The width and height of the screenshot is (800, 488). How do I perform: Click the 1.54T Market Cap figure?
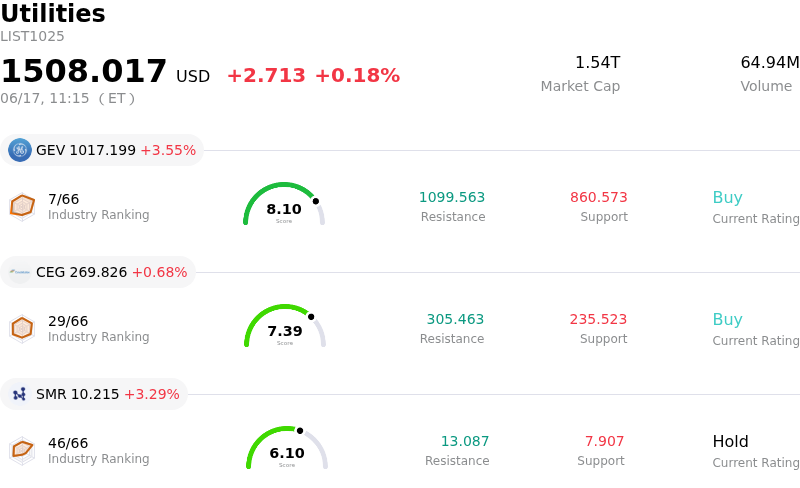point(597,63)
